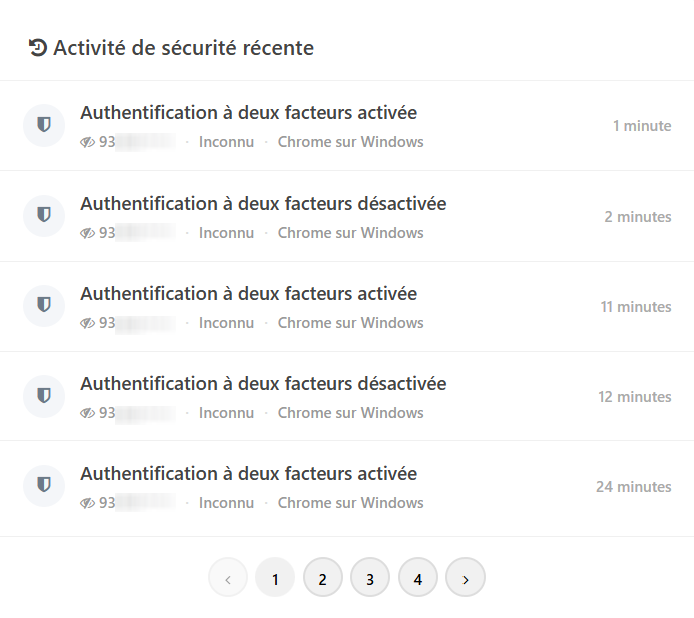The width and height of the screenshot is (694, 618).
Task: Click shield icon of 2 minutes entry
Action: pyautogui.click(x=44, y=216)
